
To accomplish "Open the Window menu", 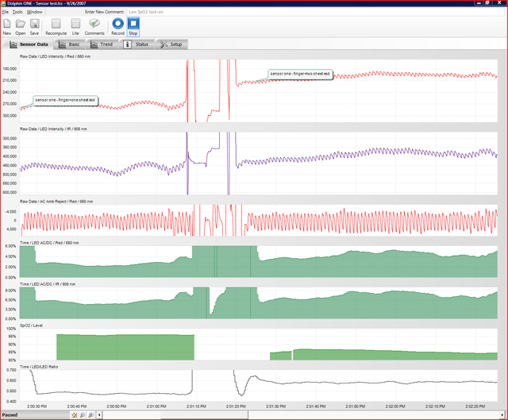I will (x=35, y=13).
